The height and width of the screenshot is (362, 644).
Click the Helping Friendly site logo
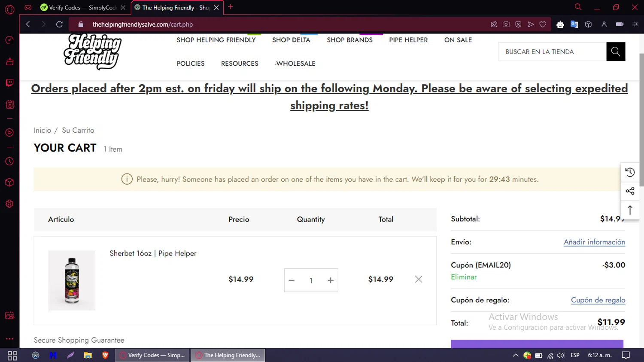(92, 52)
